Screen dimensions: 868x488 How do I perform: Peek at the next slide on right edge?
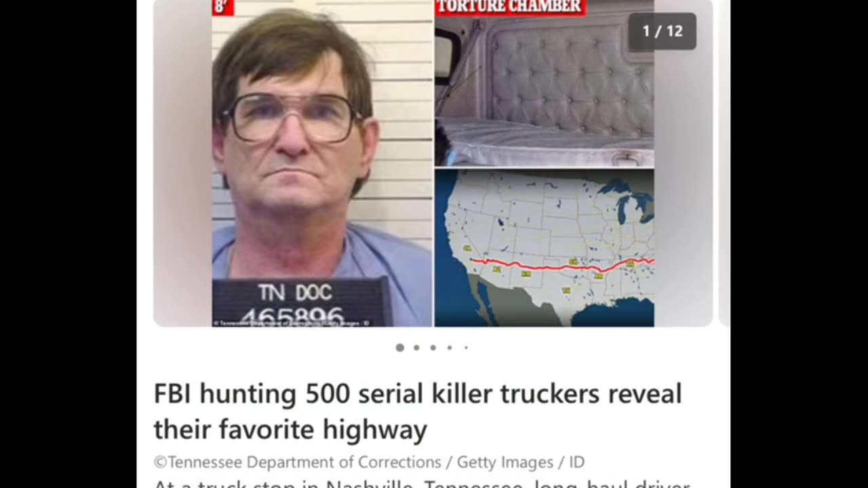point(724,163)
